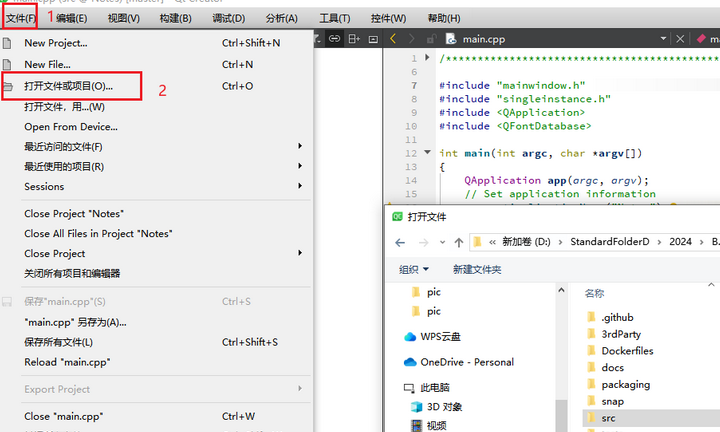
Task: Choose Close Project "Notes" entry
Action: tap(157, 213)
